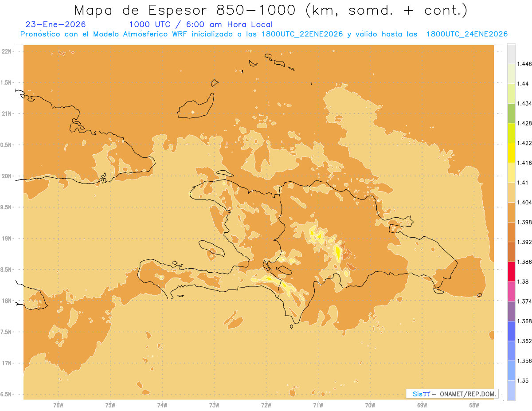
Task: Click the bright yellow swatch between 1.416 and 1.422
Action: pos(511,153)
